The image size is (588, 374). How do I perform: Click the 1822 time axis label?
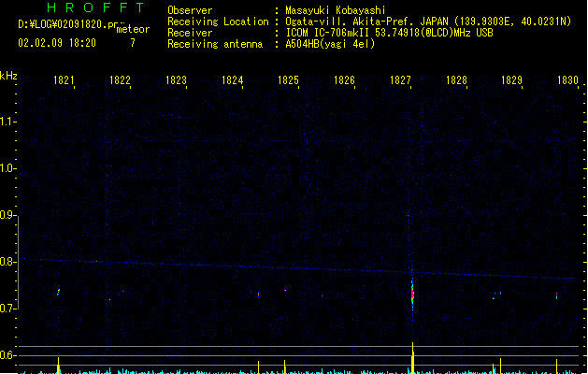(x=120, y=80)
